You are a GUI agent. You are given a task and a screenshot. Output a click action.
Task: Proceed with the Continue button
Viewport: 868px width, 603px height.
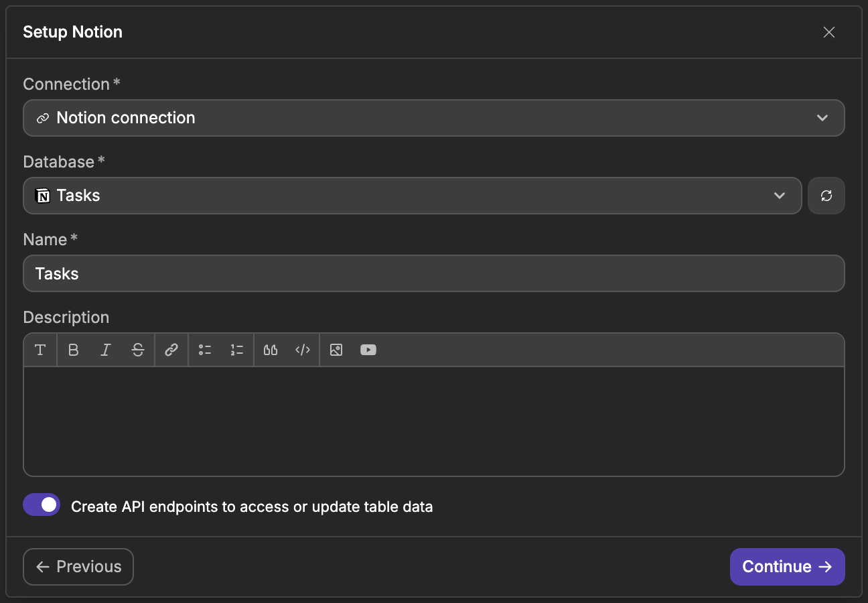pos(788,567)
